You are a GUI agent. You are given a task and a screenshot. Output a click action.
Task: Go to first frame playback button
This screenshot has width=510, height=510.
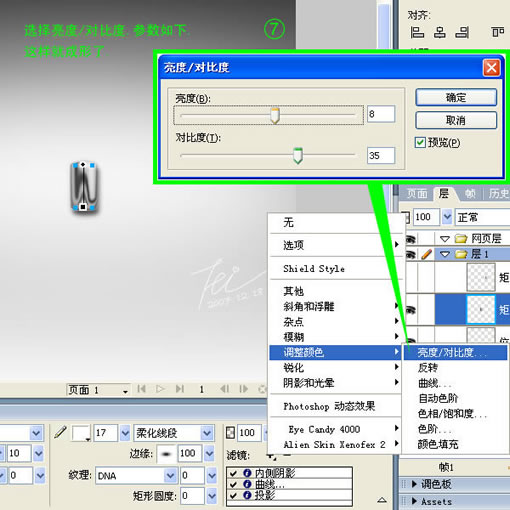[141, 389]
